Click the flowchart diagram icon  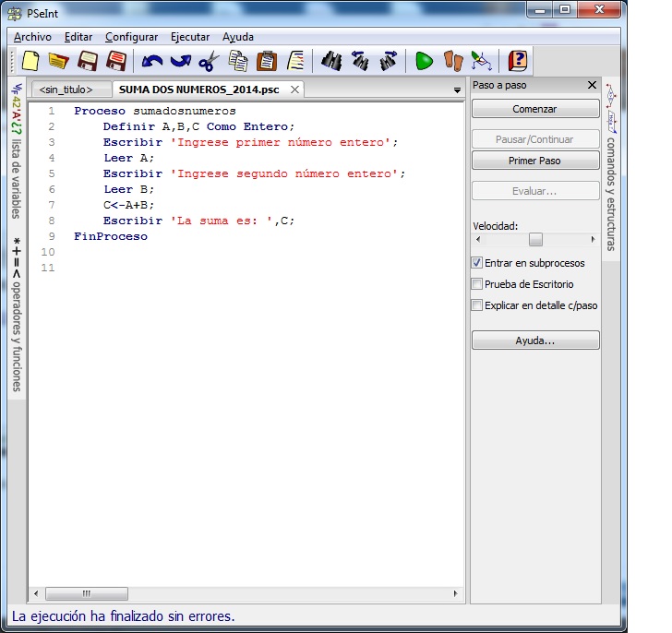coord(481,62)
